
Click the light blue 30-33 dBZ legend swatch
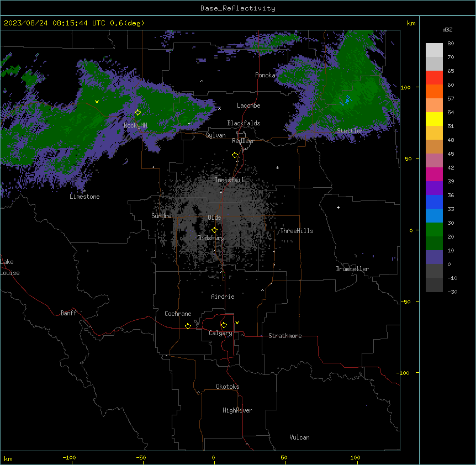(434, 215)
